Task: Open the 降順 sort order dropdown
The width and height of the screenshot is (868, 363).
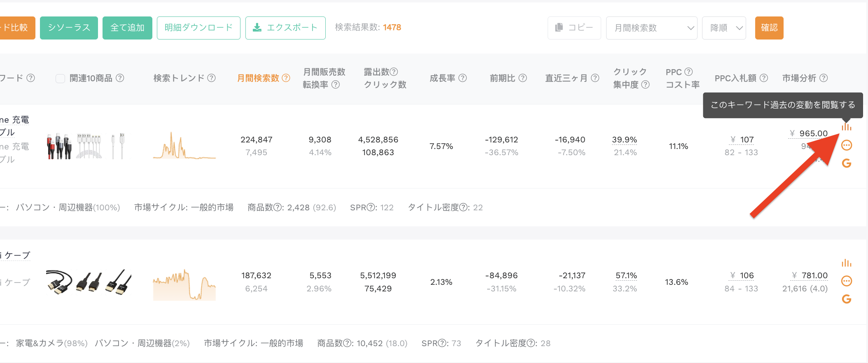Action: click(x=724, y=28)
